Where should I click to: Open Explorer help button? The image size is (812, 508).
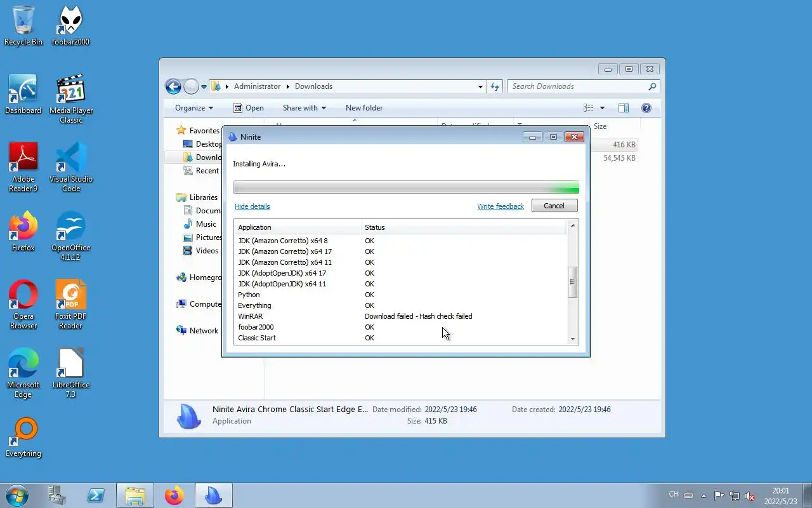point(646,108)
